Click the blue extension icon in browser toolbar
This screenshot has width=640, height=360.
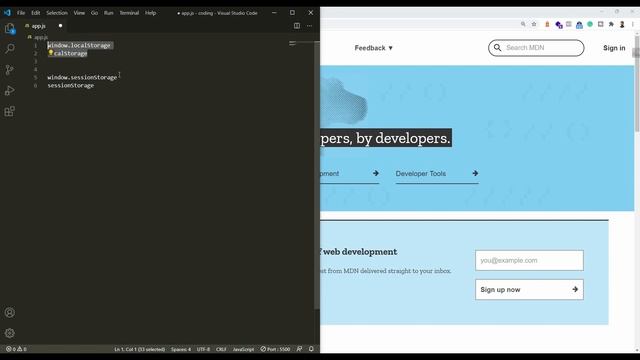pos(579,25)
